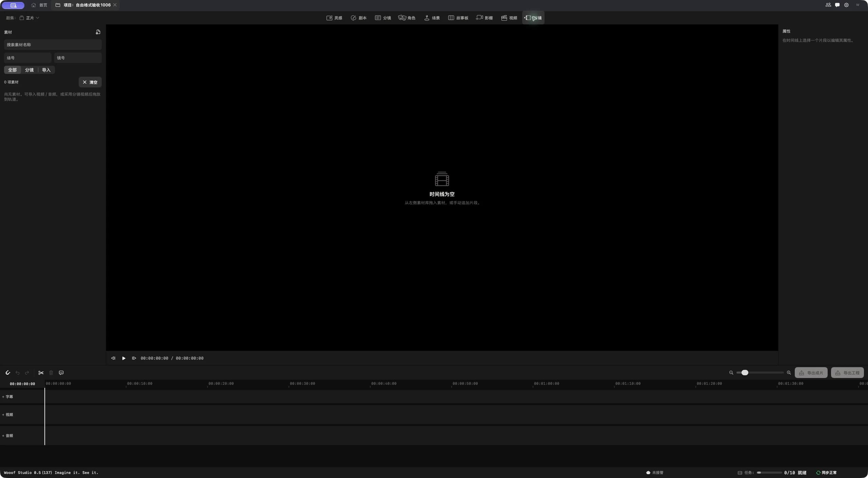Viewport: 868px width, 478px height.
Task: Select the 全部 filter option
Action: (x=13, y=70)
